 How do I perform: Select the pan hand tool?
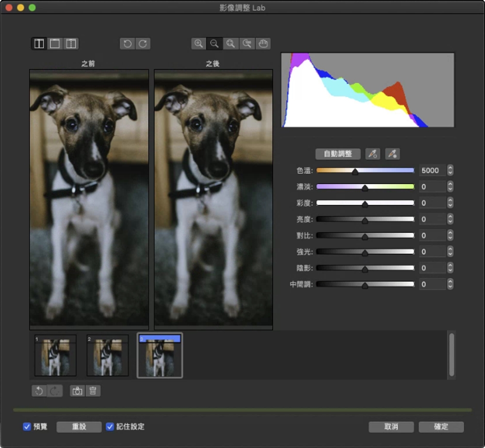tap(262, 44)
